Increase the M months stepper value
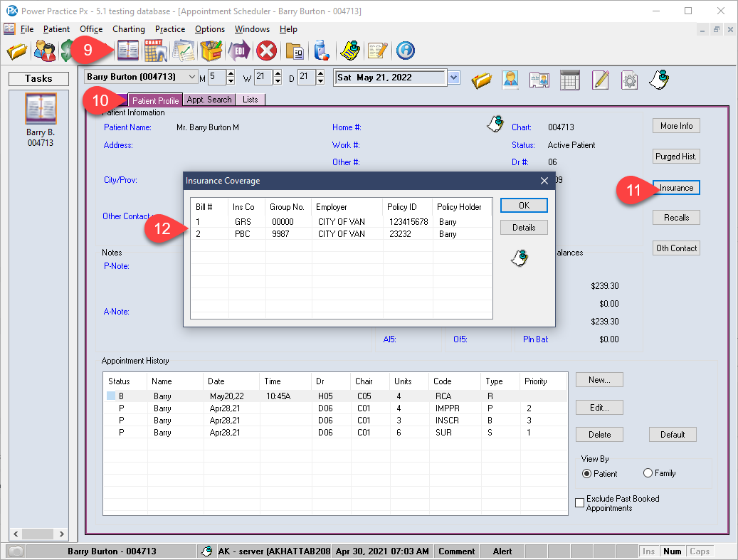Image resolution: width=738 pixels, height=560 pixels. [x=231, y=73]
